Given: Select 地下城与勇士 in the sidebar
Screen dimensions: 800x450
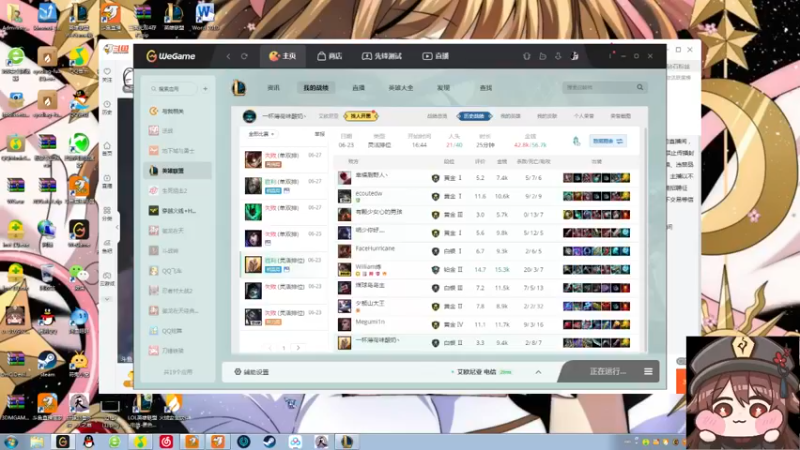Looking at the screenshot, I should tap(178, 151).
